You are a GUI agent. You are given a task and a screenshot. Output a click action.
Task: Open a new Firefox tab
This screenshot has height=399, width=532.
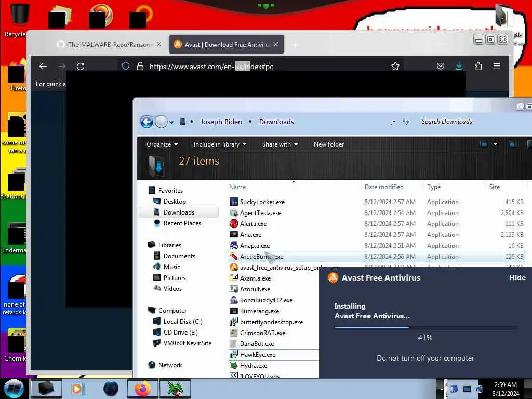[295, 45]
